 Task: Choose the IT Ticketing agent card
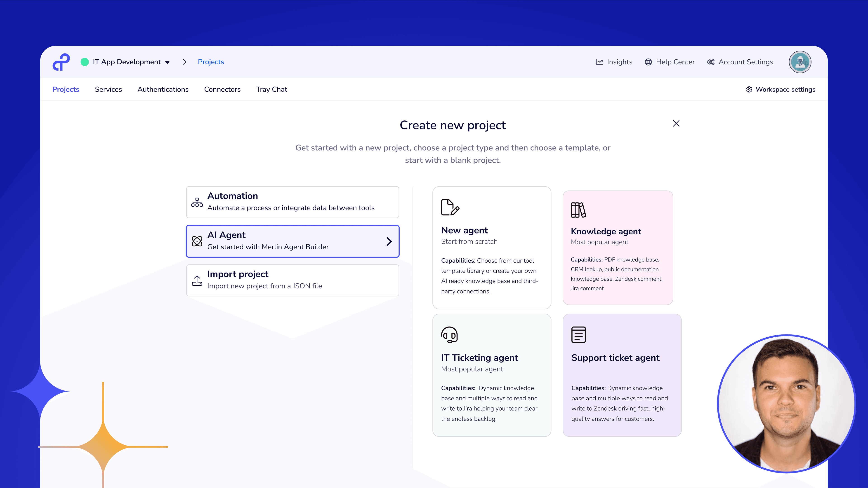coord(492,375)
